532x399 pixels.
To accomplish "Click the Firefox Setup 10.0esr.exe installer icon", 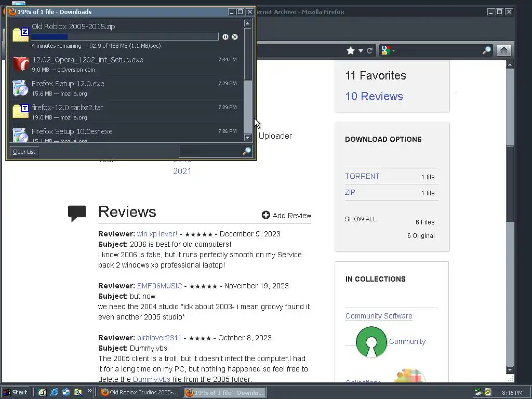I will (x=20, y=135).
